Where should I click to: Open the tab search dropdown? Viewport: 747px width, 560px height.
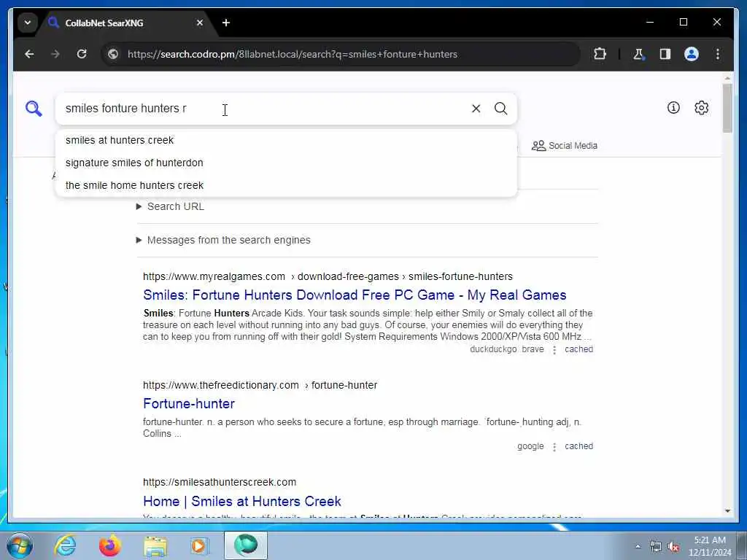(x=28, y=23)
